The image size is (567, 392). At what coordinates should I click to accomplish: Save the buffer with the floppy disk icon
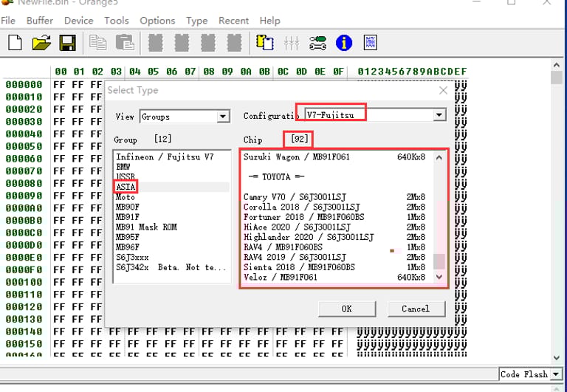[x=67, y=43]
